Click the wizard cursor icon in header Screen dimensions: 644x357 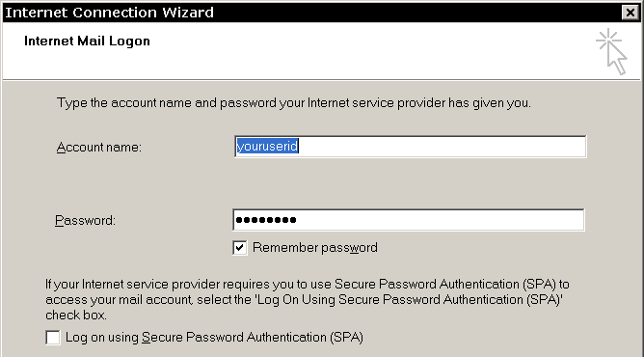612,51
